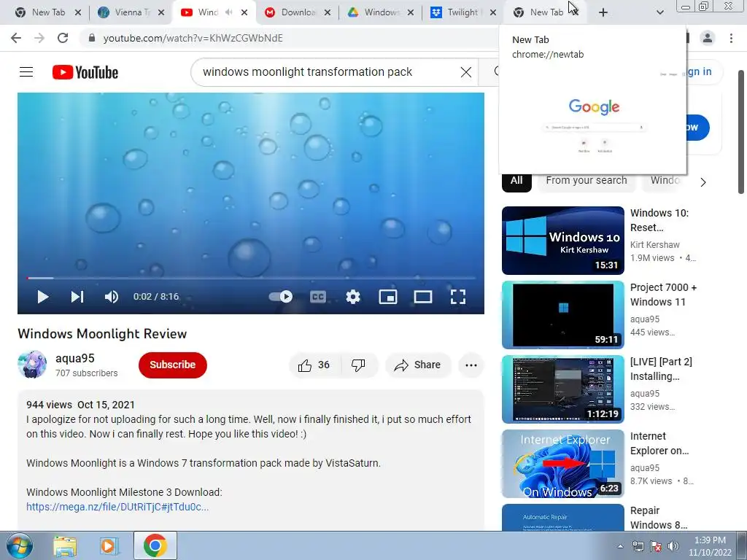Screen dimensions: 747x560
Task: Open the system tray volume icon
Action: tap(673, 546)
